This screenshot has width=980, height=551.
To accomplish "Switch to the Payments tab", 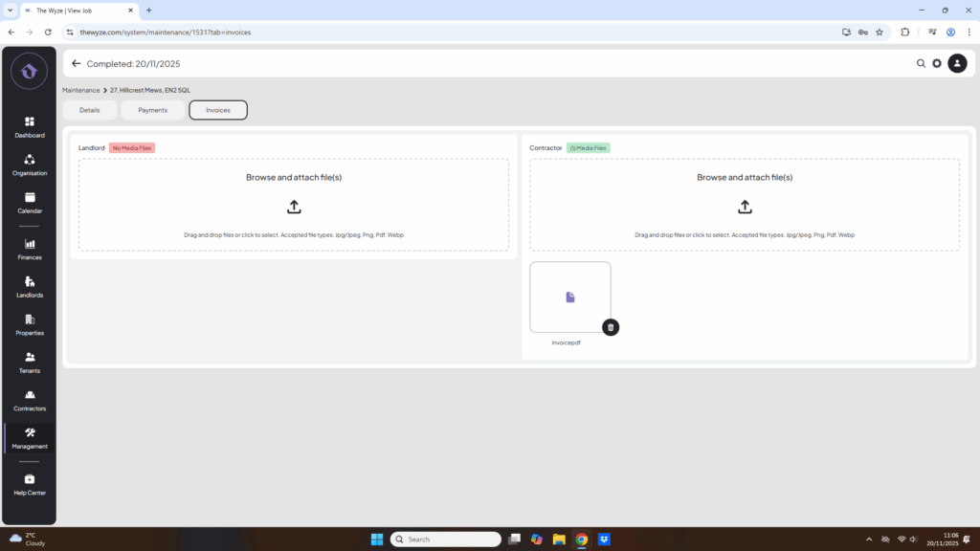I will coord(153,110).
